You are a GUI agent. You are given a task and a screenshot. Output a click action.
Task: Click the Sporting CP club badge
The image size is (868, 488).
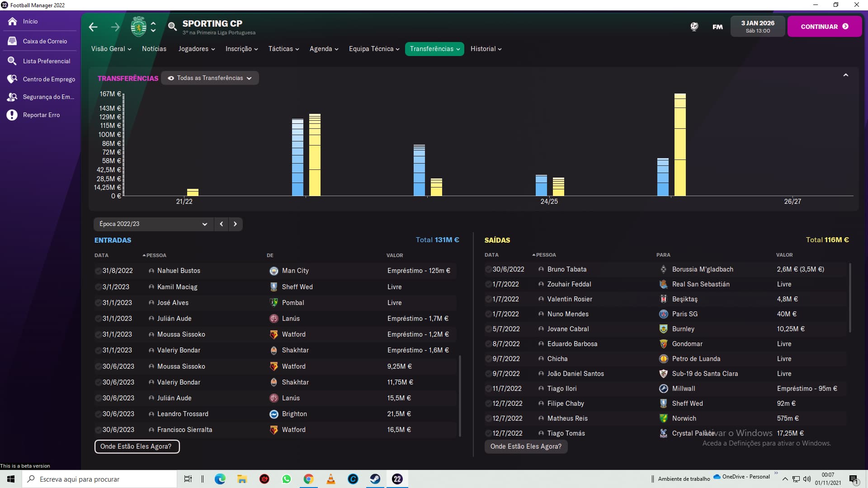tap(138, 27)
